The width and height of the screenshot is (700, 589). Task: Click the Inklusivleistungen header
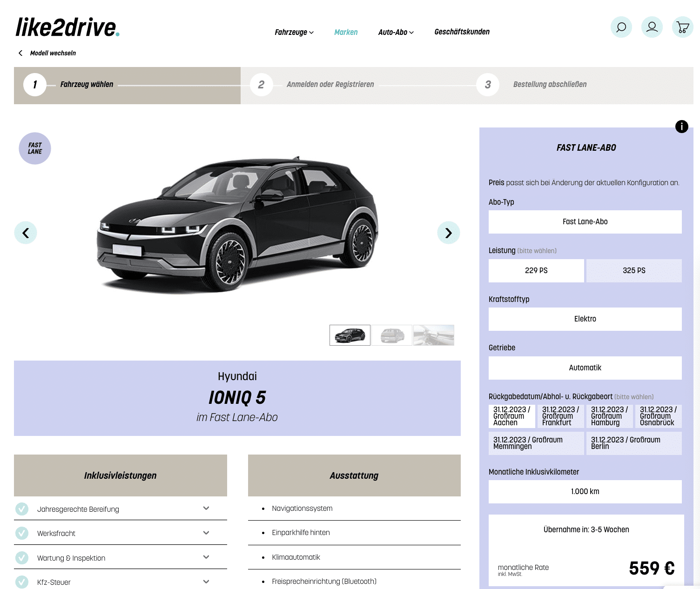[x=121, y=475]
